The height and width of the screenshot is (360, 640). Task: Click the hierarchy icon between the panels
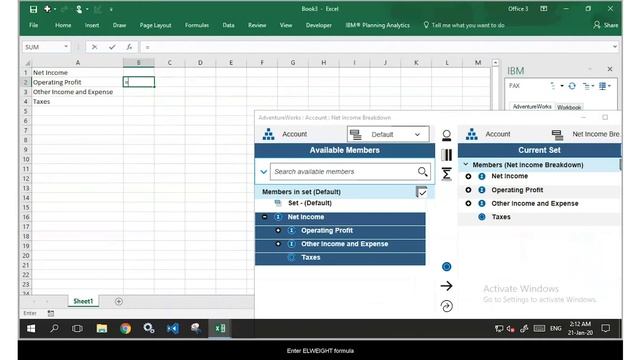(x=447, y=135)
